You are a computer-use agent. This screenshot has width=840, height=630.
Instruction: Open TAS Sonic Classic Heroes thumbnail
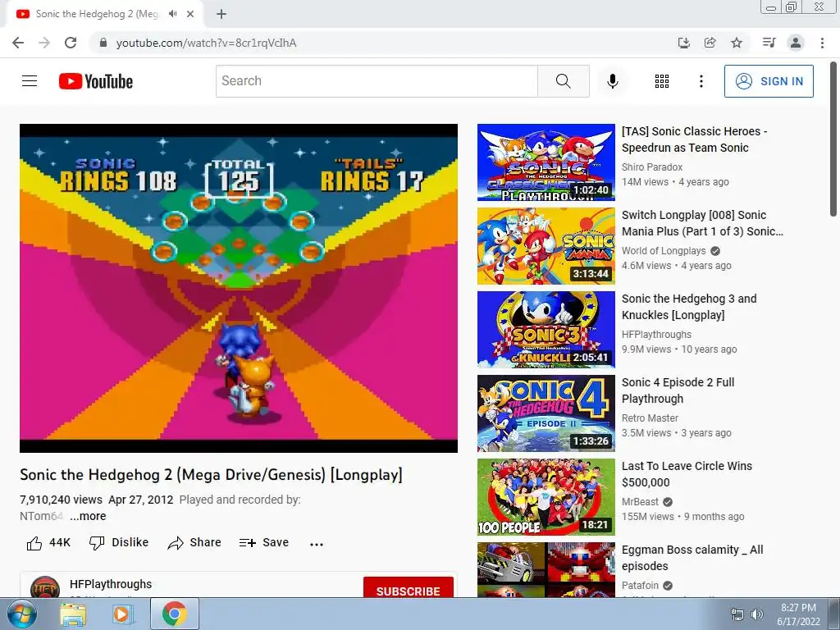(546, 162)
